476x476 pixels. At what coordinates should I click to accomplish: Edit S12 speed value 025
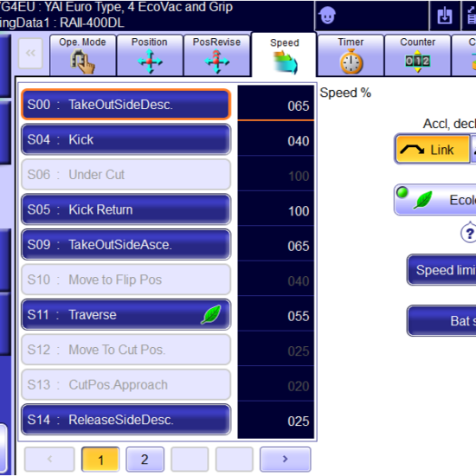pos(275,349)
